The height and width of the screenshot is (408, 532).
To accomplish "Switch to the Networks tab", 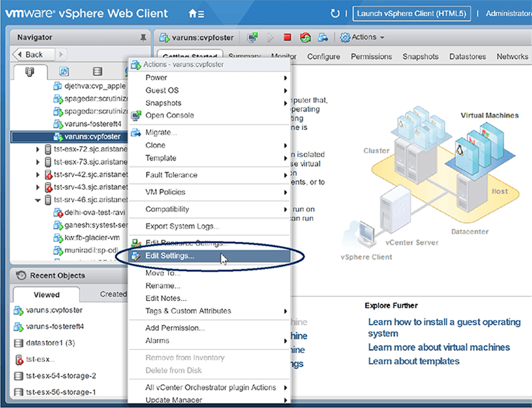I will click(x=512, y=57).
